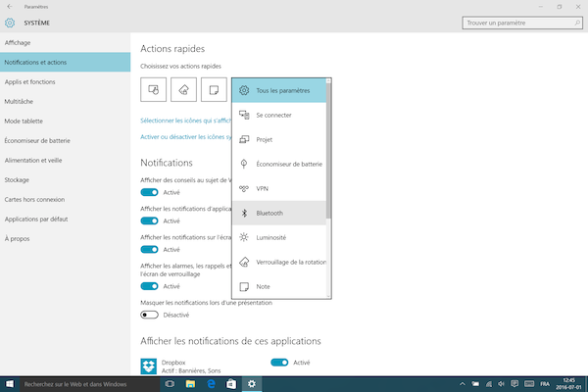
Task: Open Task View on the taskbar
Action: pos(170,384)
